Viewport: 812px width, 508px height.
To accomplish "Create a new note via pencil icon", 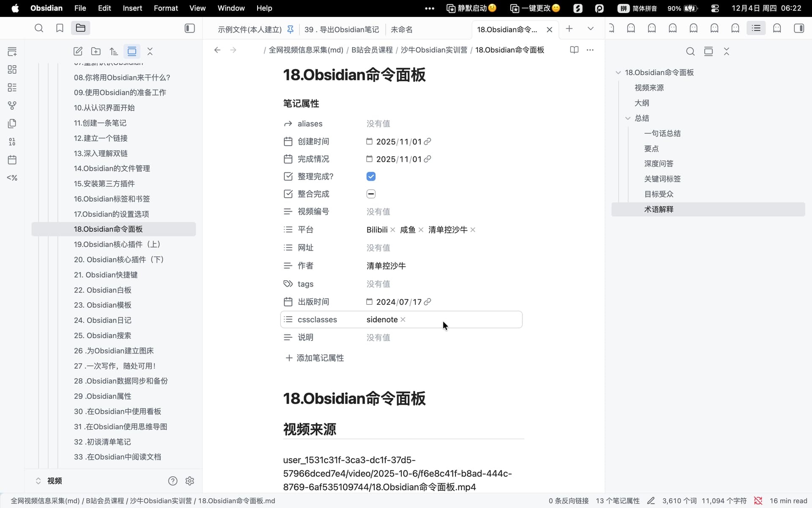I will 78,52.
